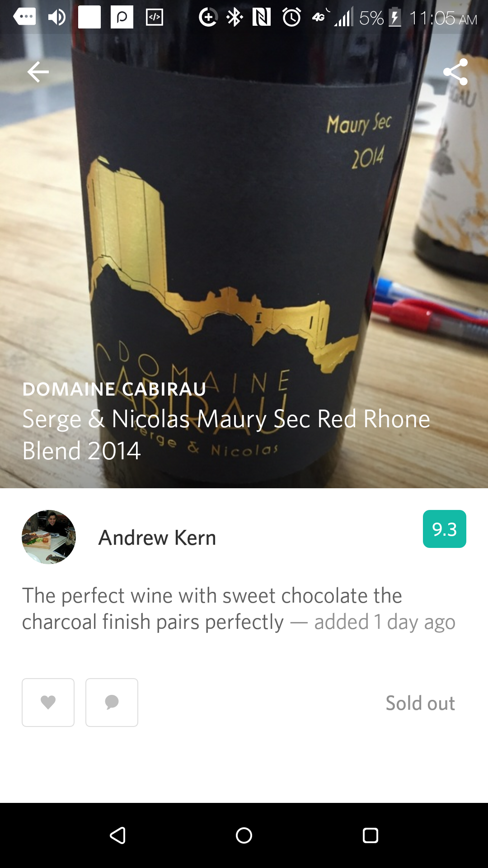Open Andrew Kern's profile name link
488x868 pixels.
click(x=157, y=538)
